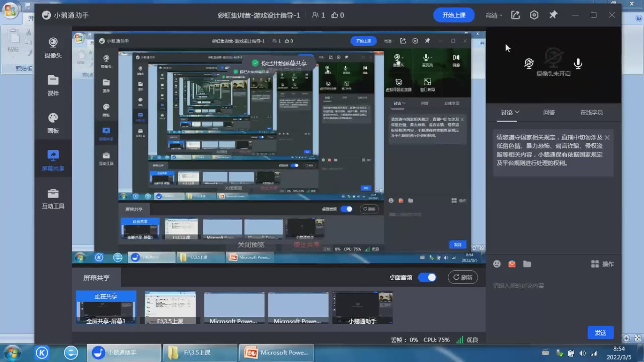Dismiss the compliance notice with its X
The width and height of the screenshot is (644, 362).
pyautogui.click(x=607, y=137)
